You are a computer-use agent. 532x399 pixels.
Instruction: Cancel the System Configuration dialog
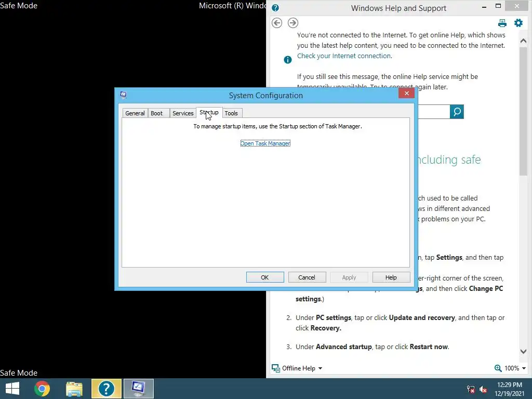coord(307,277)
